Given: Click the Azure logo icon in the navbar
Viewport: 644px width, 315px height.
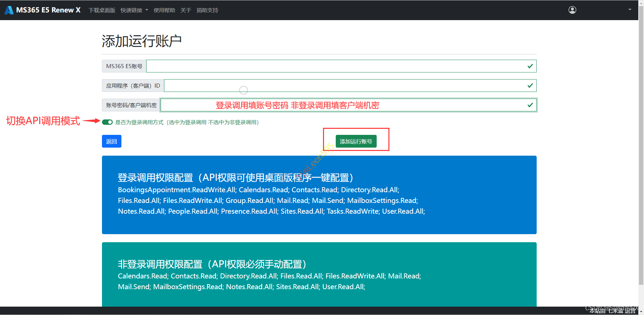Looking at the screenshot, I should pyautogui.click(x=9, y=10).
